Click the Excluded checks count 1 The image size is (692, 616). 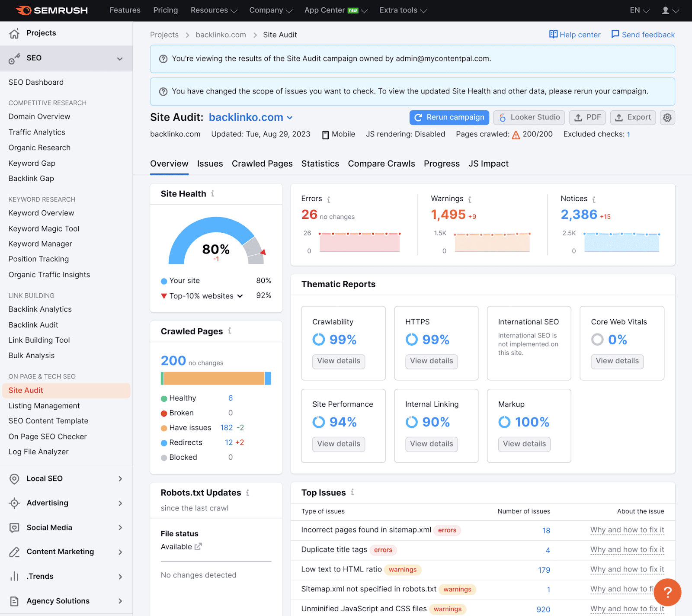[628, 135]
